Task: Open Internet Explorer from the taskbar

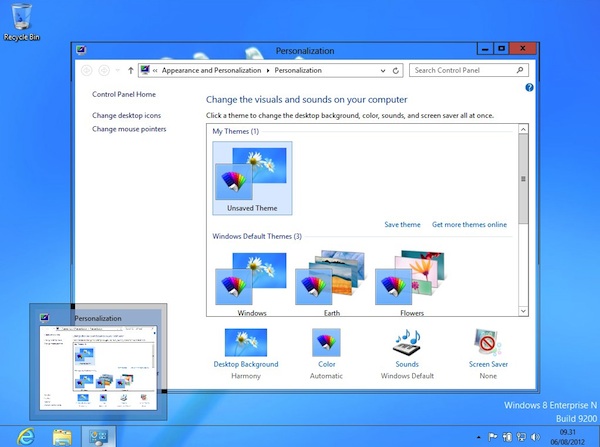Action: 26,436
